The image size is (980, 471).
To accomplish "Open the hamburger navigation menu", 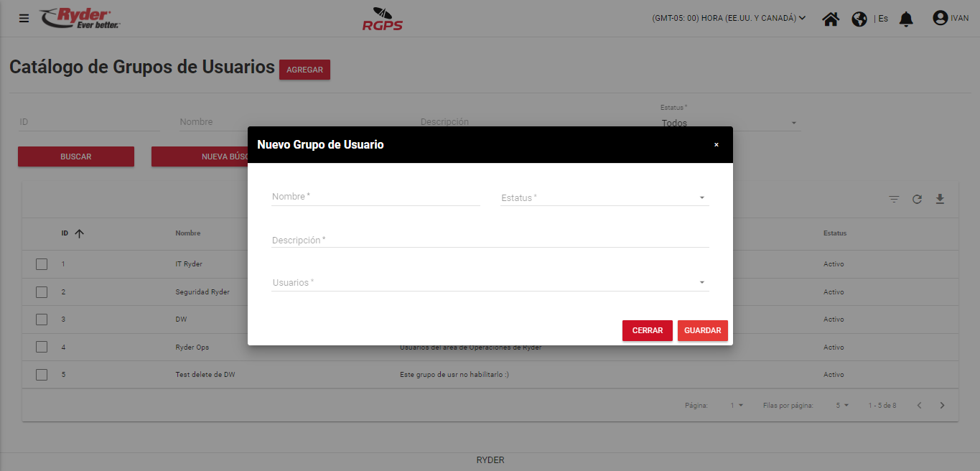I will (x=24, y=19).
